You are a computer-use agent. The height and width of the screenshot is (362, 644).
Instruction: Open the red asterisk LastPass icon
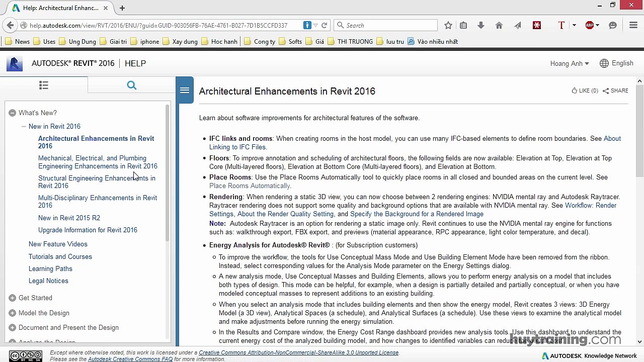click(x=537, y=25)
